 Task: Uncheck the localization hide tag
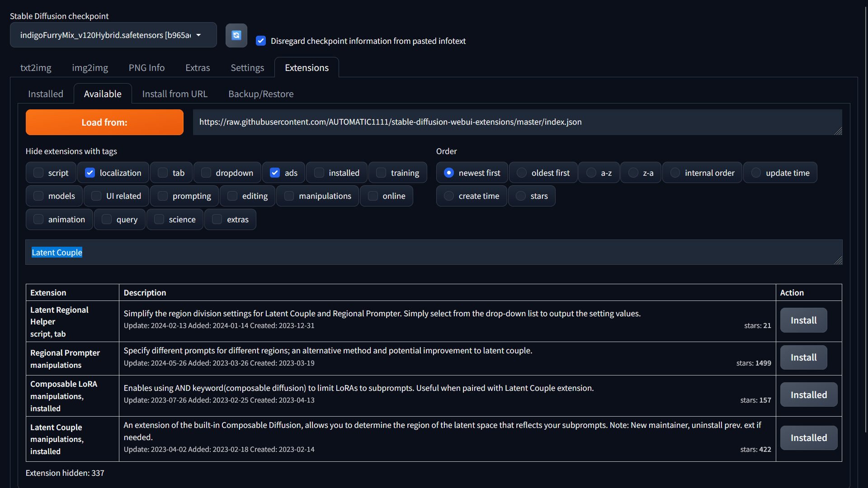90,173
